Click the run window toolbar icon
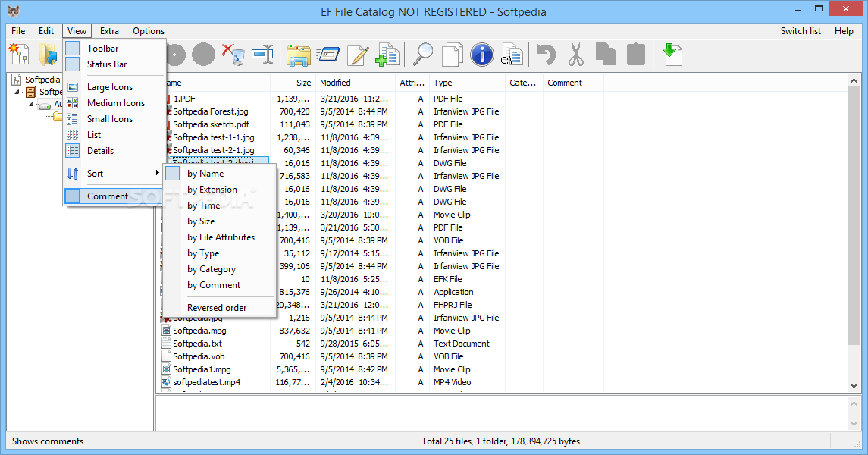 327,55
